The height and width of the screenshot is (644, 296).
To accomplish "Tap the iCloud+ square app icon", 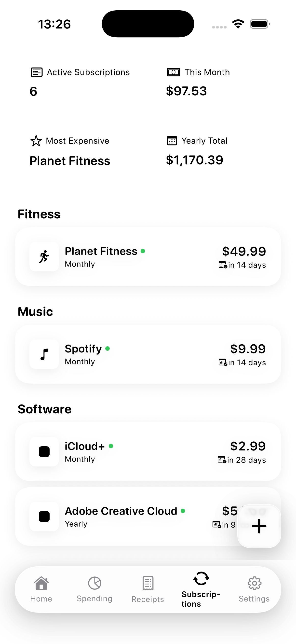I will click(x=44, y=452).
